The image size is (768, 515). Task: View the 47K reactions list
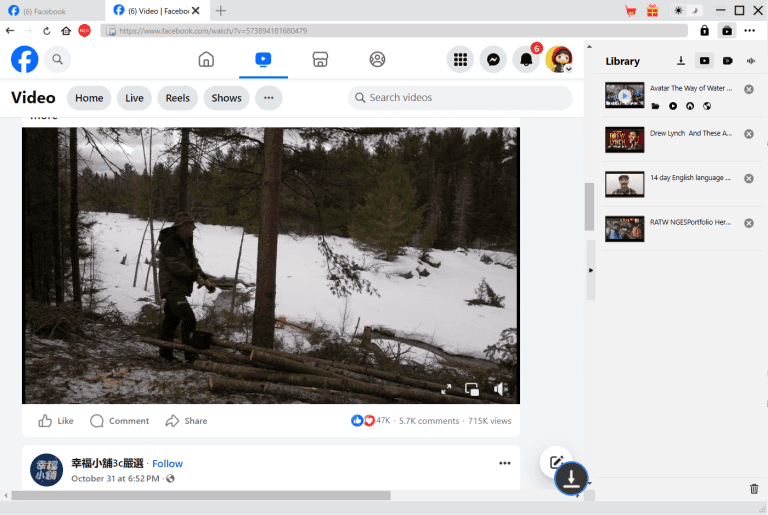click(371, 420)
